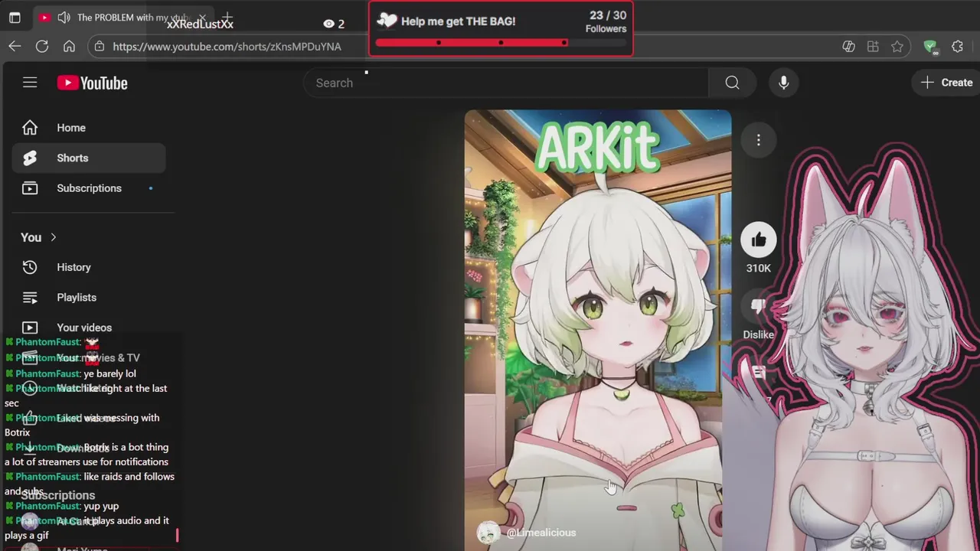980x551 pixels.
Task: Open Subscriptions in the sidebar
Action: 89,188
